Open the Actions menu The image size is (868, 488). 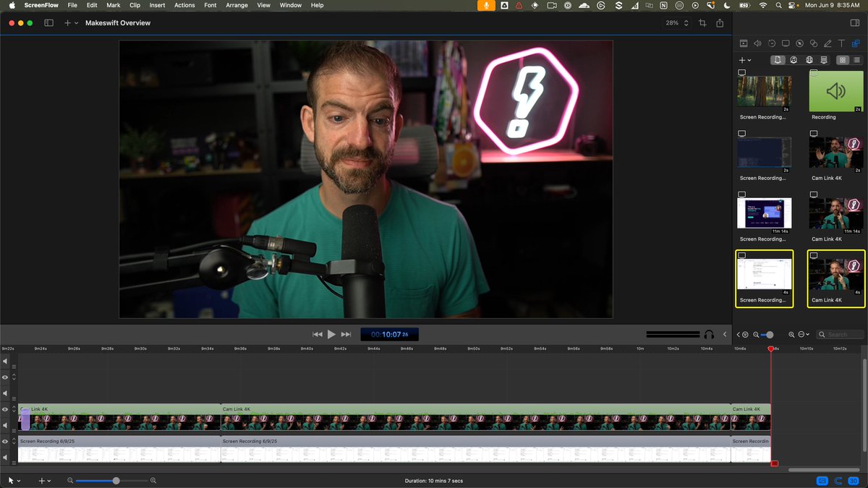[x=184, y=5]
